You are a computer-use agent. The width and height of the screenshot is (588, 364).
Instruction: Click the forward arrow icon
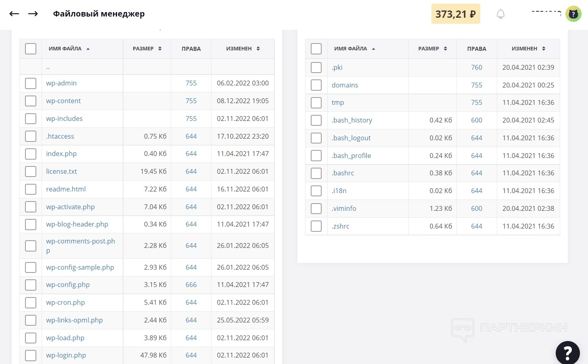coord(33,14)
